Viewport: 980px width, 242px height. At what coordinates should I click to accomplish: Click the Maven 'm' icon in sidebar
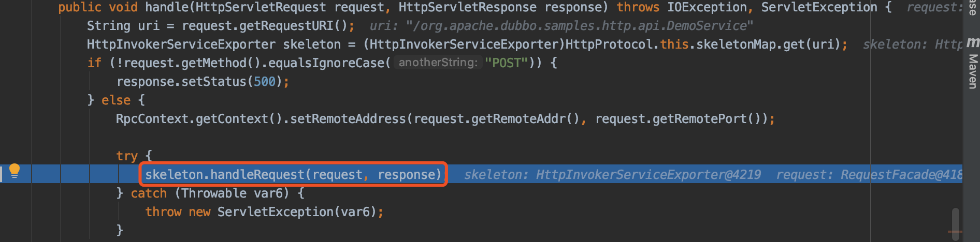[973, 42]
